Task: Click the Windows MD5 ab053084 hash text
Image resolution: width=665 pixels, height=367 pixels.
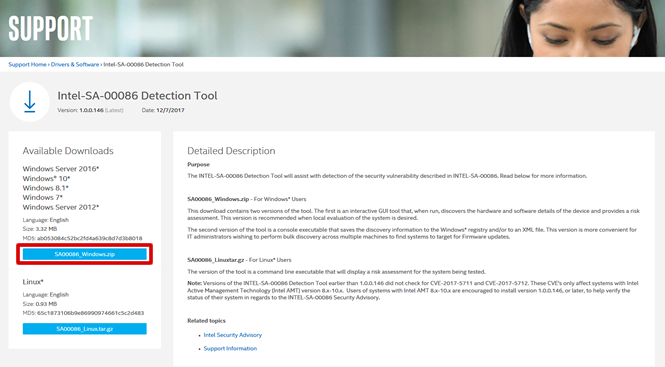Action: tap(82, 238)
